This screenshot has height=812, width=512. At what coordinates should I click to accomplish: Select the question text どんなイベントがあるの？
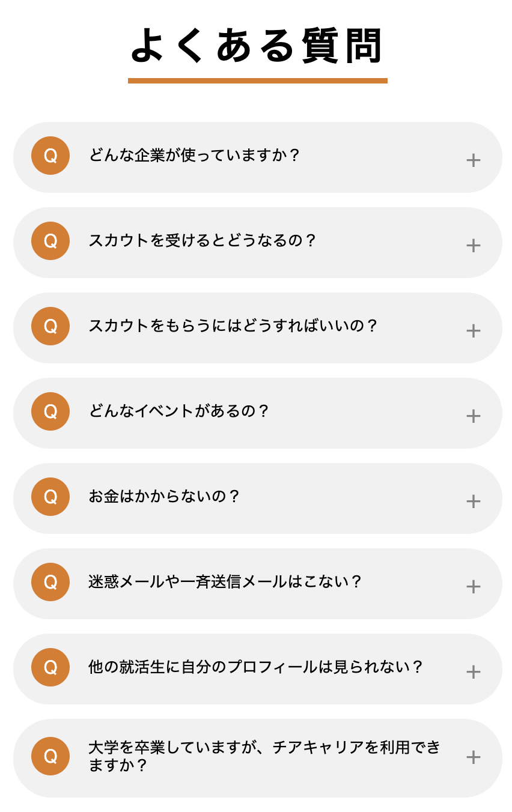(179, 411)
